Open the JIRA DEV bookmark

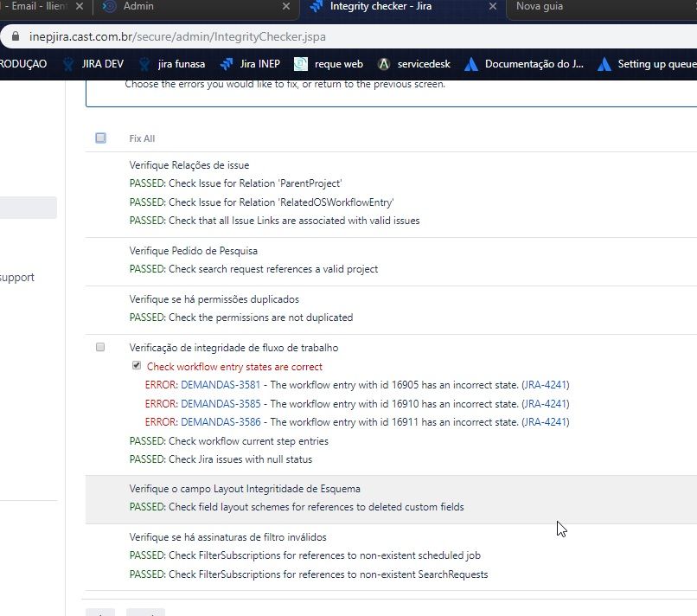coord(93,64)
